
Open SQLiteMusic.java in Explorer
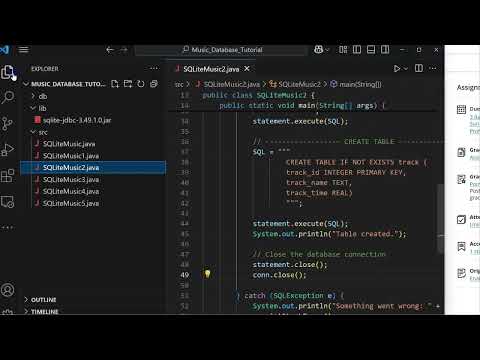coord(69,144)
